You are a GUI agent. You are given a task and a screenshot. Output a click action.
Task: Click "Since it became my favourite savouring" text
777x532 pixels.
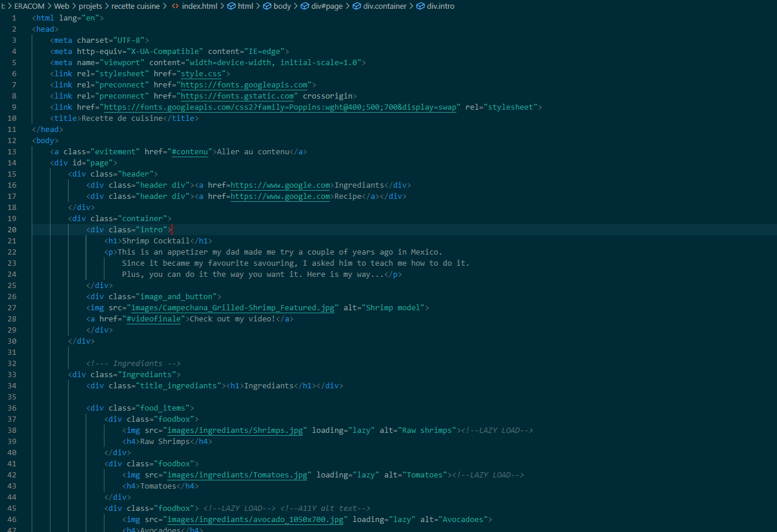point(208,263)
